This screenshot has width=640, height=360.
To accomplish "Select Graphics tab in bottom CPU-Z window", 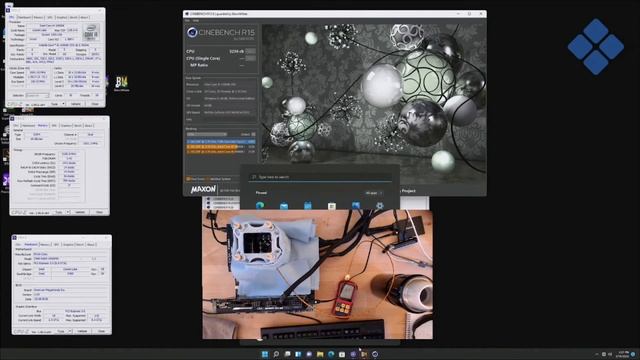I will click(68, 244).
